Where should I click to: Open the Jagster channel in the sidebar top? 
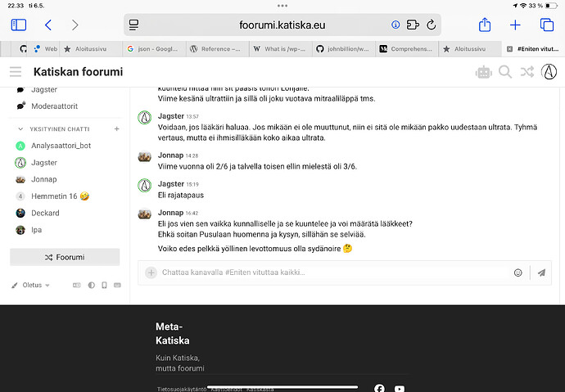coord(44,90)
